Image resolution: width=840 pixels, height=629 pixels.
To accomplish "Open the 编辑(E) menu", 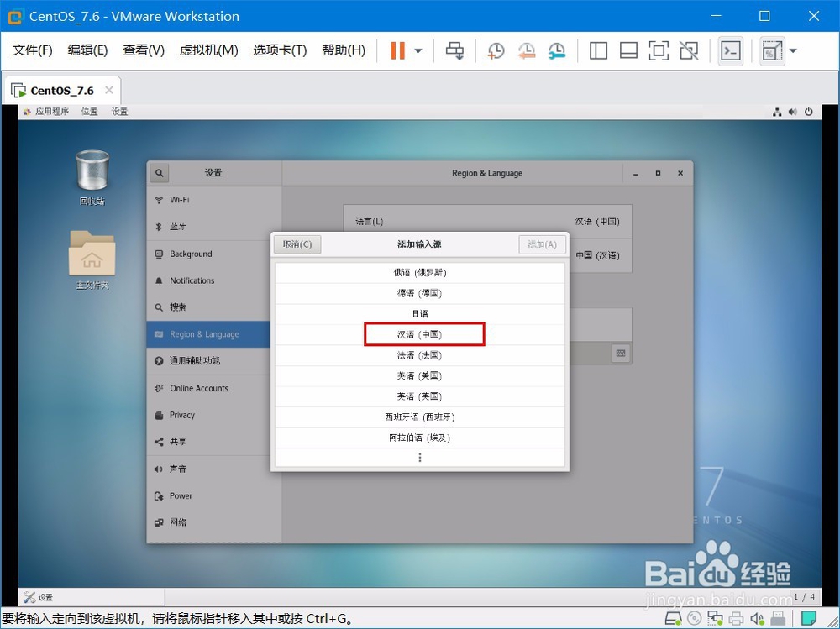I will 87,50.
